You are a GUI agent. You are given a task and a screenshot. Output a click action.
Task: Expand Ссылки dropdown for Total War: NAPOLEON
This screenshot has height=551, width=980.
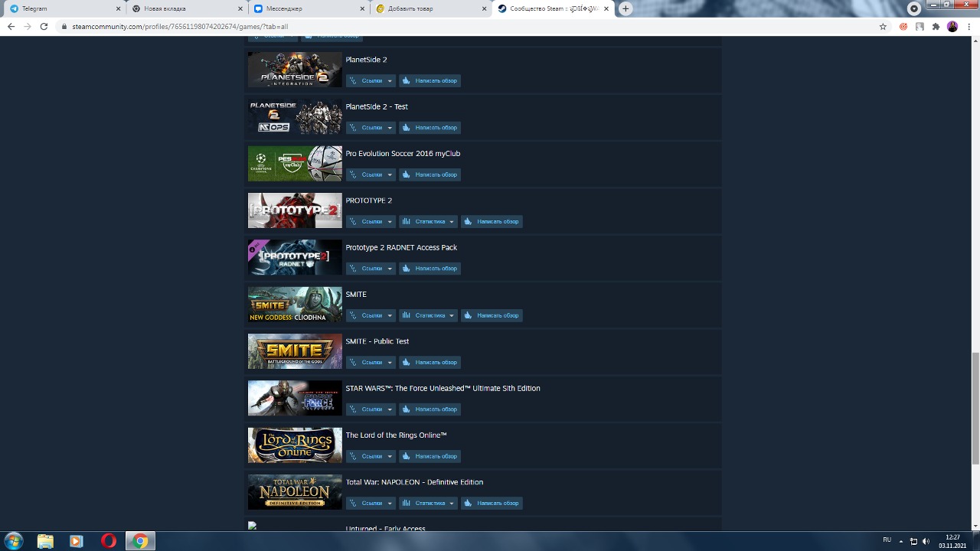click(x=371, y=503)
